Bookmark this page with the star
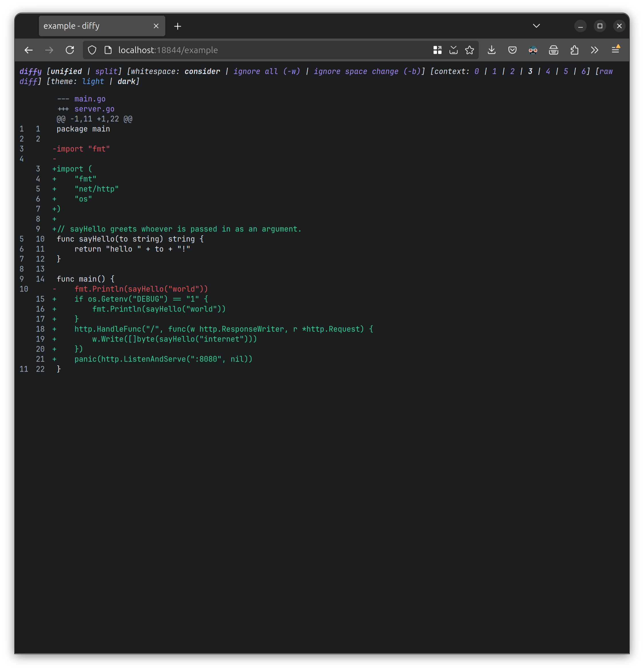Viewport: 644px width, 670px height. [x=470, y=50]
